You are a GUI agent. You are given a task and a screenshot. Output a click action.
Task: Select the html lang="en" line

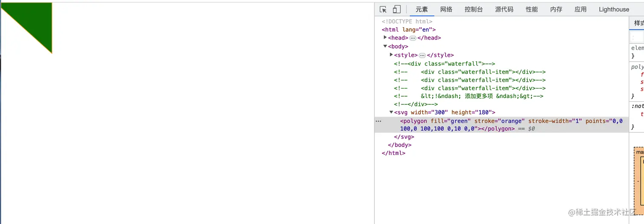pyautogui.click(x=408, y=29)
